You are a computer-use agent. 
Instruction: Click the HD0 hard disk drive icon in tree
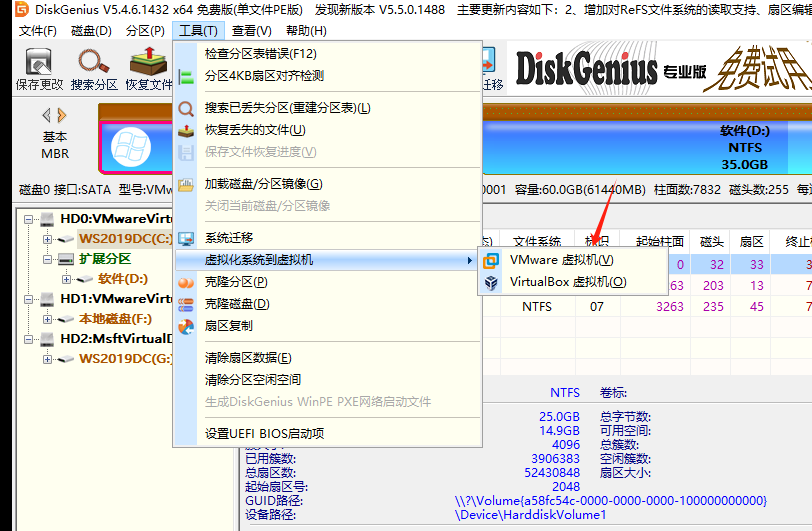(47, 219)
